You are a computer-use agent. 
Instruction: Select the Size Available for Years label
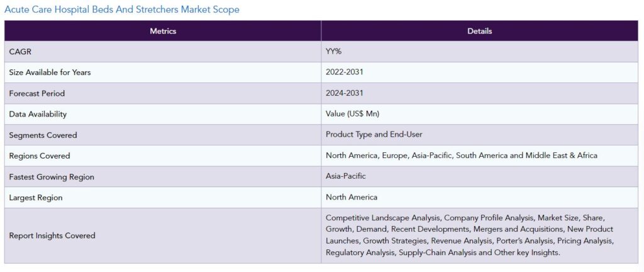pyautogui.click(x=50, y=72)
